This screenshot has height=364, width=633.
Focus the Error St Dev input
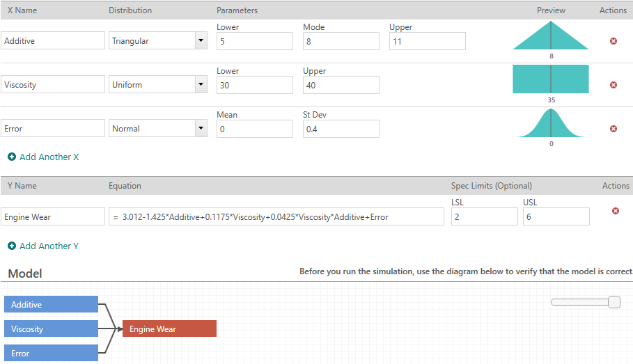(341, 129)
